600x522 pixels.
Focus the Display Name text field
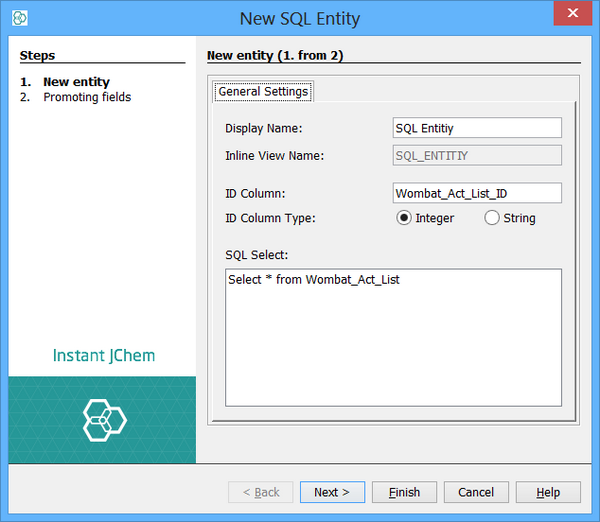477,128
